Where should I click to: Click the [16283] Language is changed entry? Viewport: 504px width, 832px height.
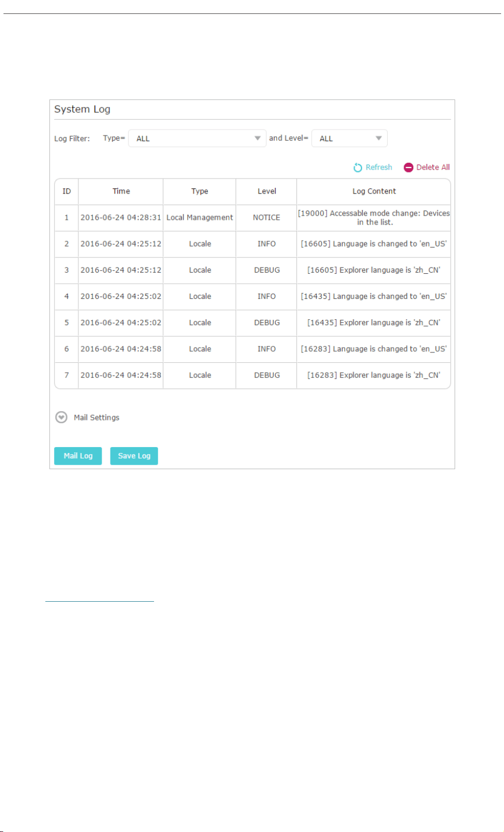pyautogui.click(x=374, y=349)
